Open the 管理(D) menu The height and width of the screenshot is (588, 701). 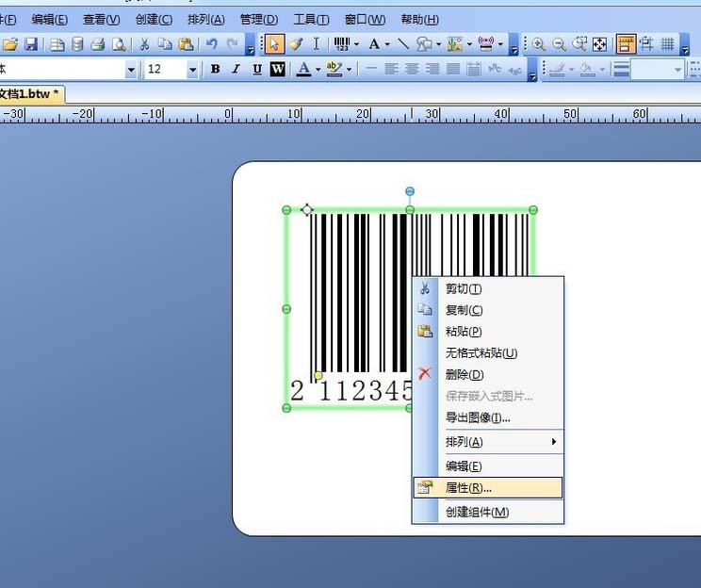click(259, 19)
